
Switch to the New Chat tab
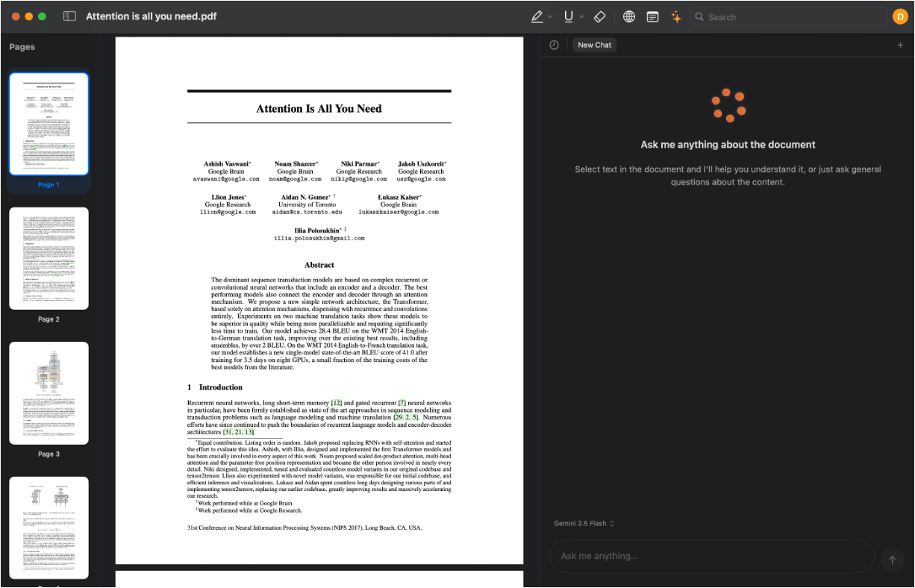pyautogui.click(x=594, y=45)
